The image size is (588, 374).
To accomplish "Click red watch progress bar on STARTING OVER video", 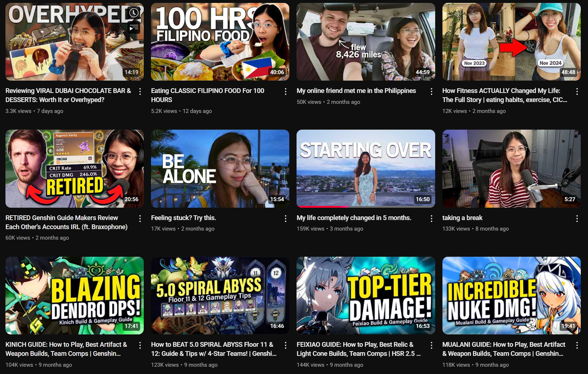I will pyautogui.click(x=322, y=207).
